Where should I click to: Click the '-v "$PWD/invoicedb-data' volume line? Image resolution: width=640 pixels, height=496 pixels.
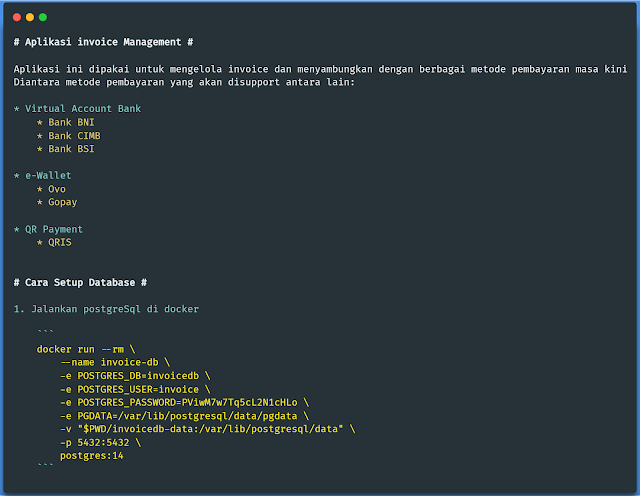click(x=208, y=429)
